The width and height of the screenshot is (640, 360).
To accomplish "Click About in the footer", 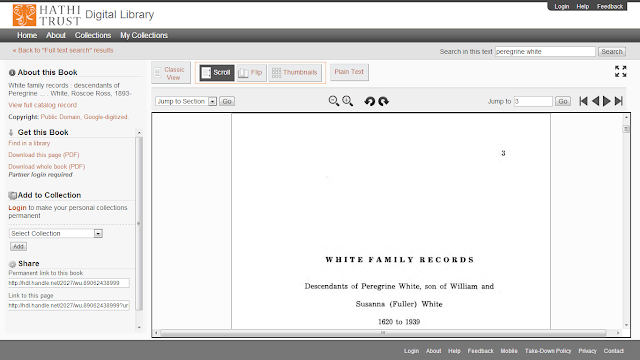I will coord(433,351).
